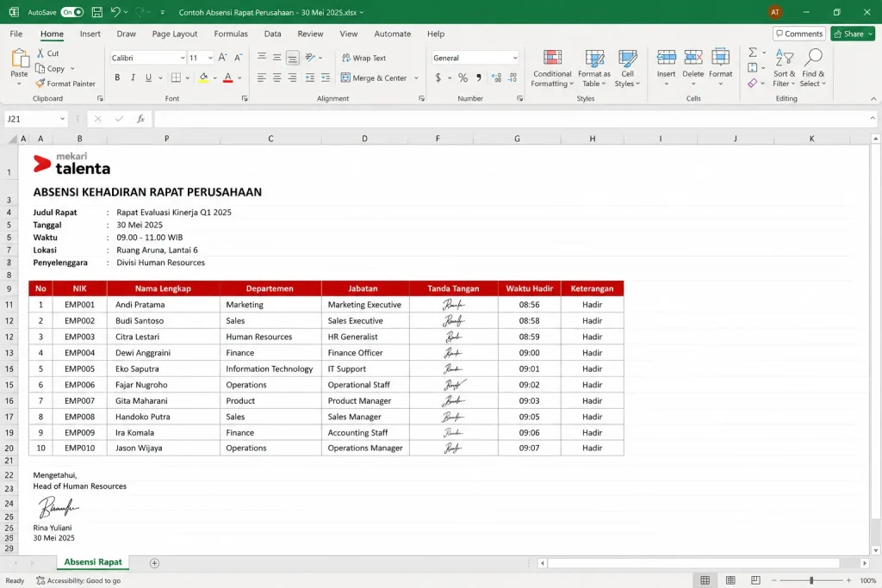Screen dimensions: 882x588
Task: Switch to the Insert tab
Action: tap(90, 34)
